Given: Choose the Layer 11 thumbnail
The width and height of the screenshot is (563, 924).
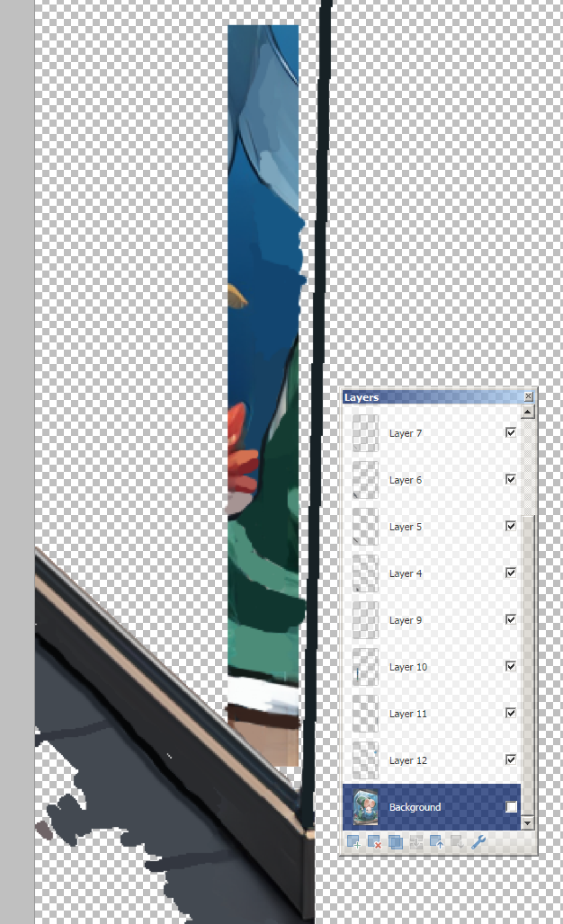Looking at the screenshot, I should (365, 714).
